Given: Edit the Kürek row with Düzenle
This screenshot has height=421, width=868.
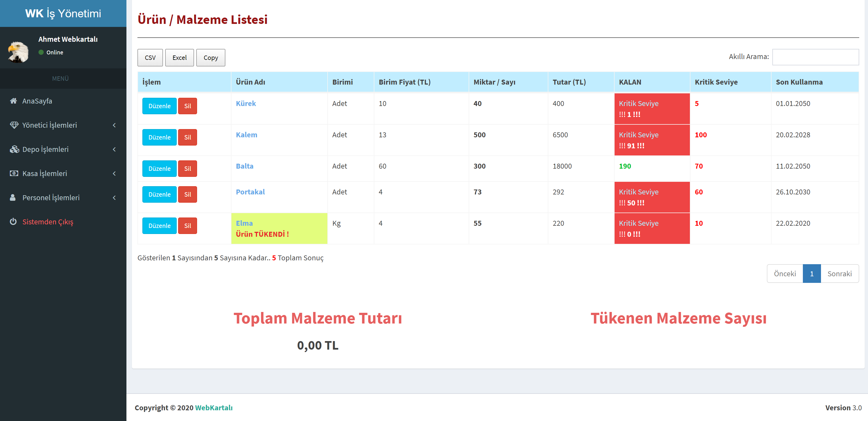Looking at the screenshot, I should 159,106.
